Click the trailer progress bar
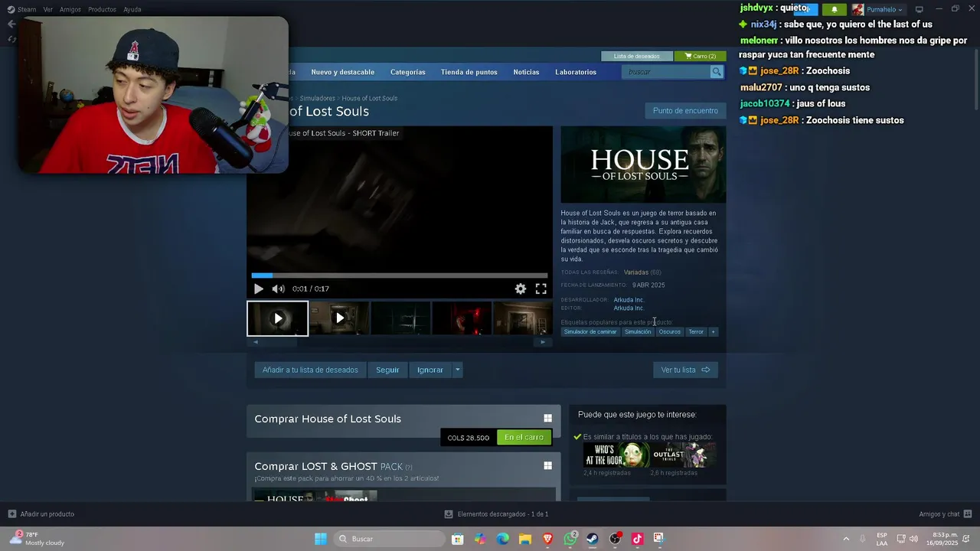Image resolution: width=980 pixels, height=551 pixels. (x=399, y=275)
